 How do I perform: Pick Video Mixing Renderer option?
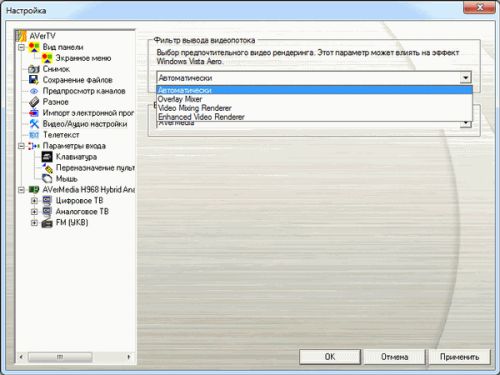click(314, 108)
